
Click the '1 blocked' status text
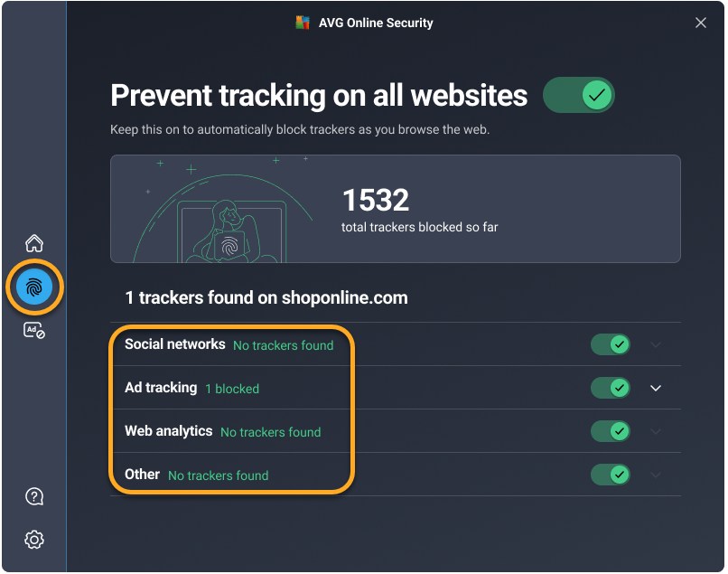(232, 389)
